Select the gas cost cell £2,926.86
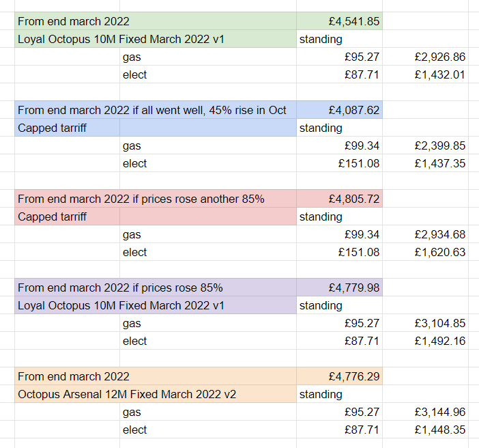Viewport: 479px width, 448px height. [425, 57]
